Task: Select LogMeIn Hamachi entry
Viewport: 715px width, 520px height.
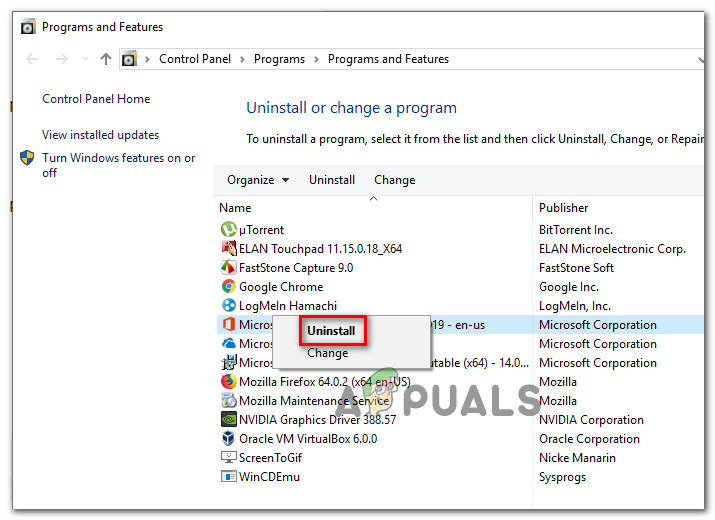Action: coord(288,306)
